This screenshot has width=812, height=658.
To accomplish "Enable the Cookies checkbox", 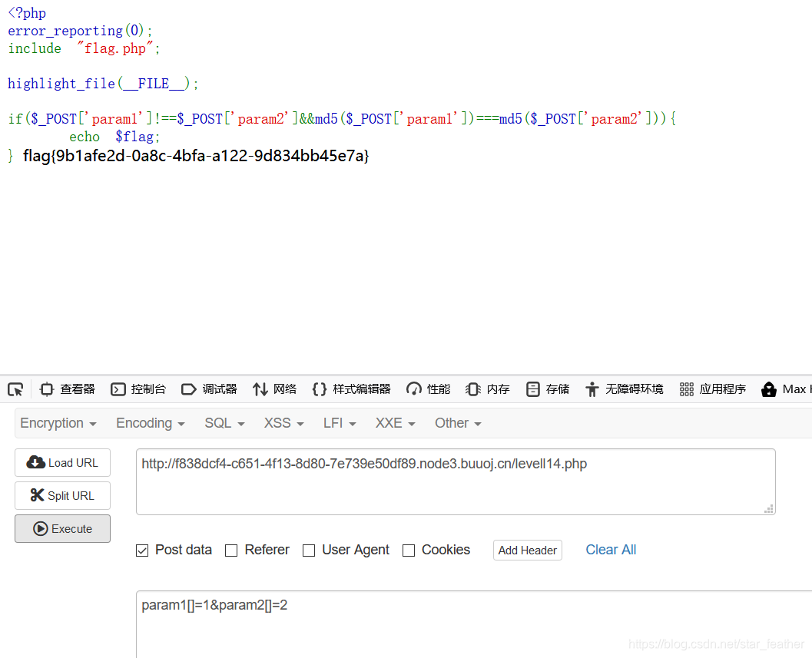I will pyautogui.click(x=409, y=551).
